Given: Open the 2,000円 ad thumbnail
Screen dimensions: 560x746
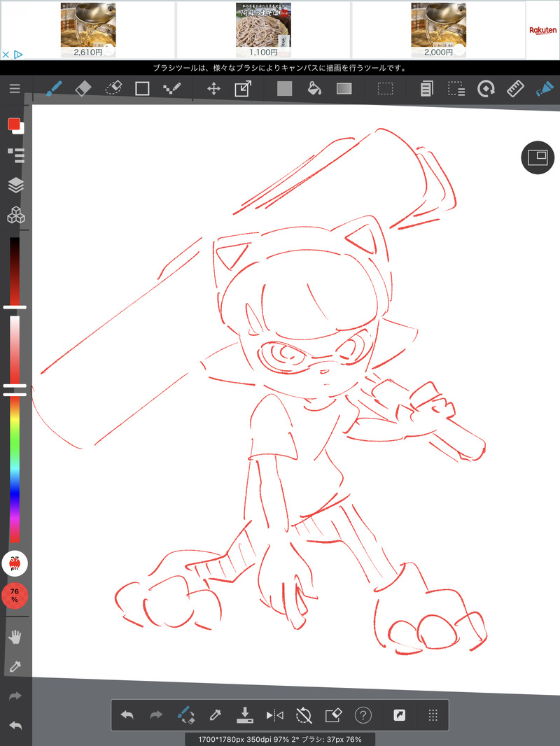Looking at the screenshot, I should click(x=438, y=29).
